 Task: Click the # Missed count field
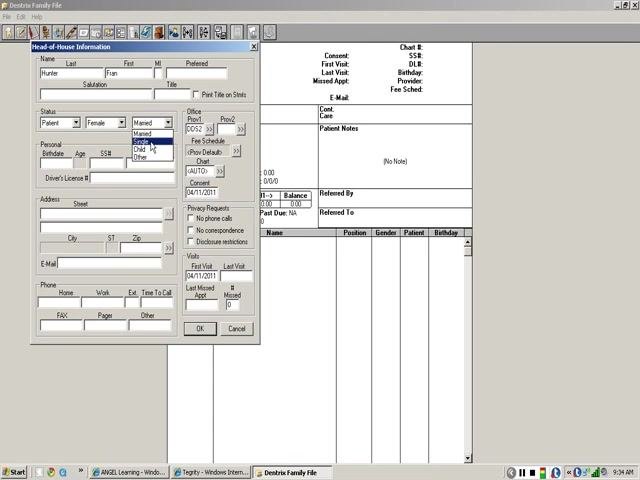click(232, 305)
